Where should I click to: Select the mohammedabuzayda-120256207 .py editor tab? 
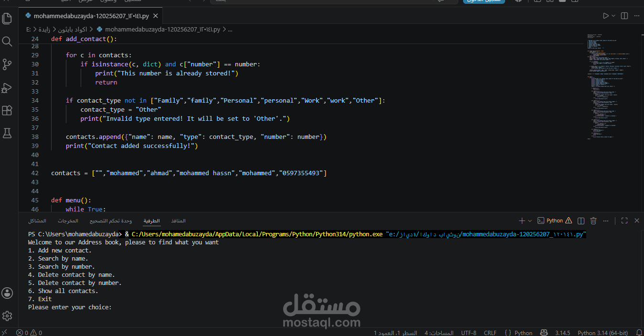click(x=91, y=16)
